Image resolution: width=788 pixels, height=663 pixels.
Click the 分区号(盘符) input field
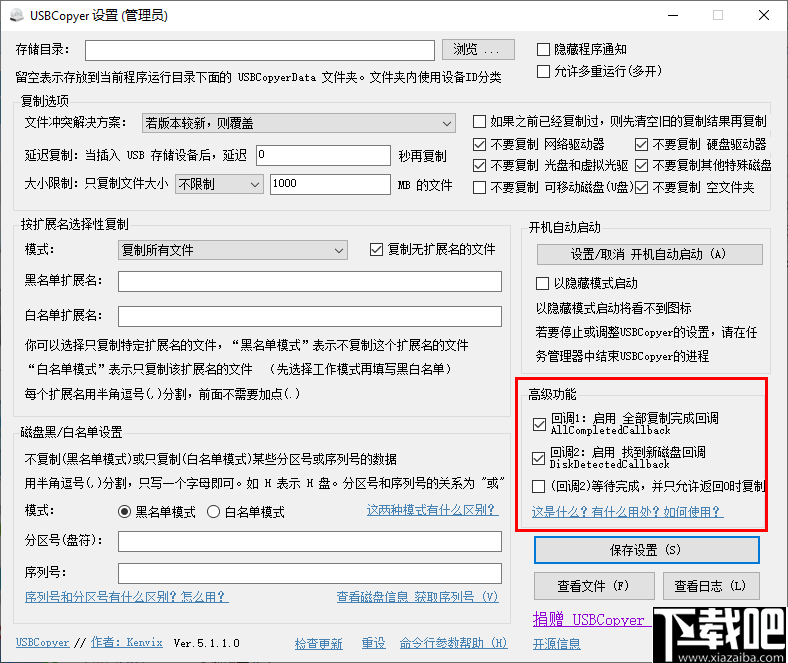[310, 541]
